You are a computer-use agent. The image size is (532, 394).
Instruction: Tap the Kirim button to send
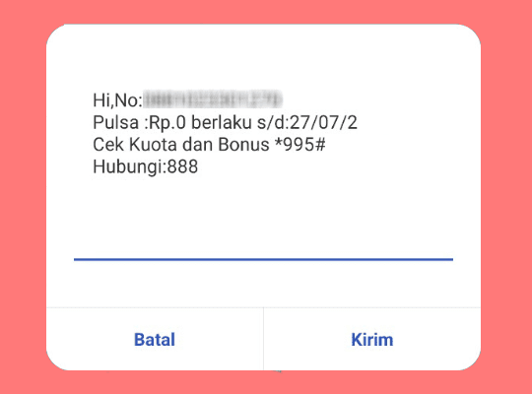pyautogui.click(x=372, y=340)
